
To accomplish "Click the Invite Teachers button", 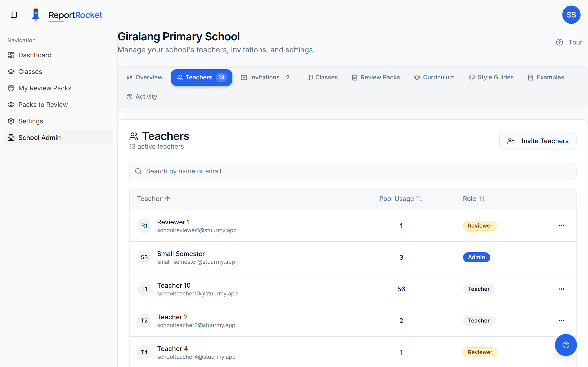I will coord(538,141).
